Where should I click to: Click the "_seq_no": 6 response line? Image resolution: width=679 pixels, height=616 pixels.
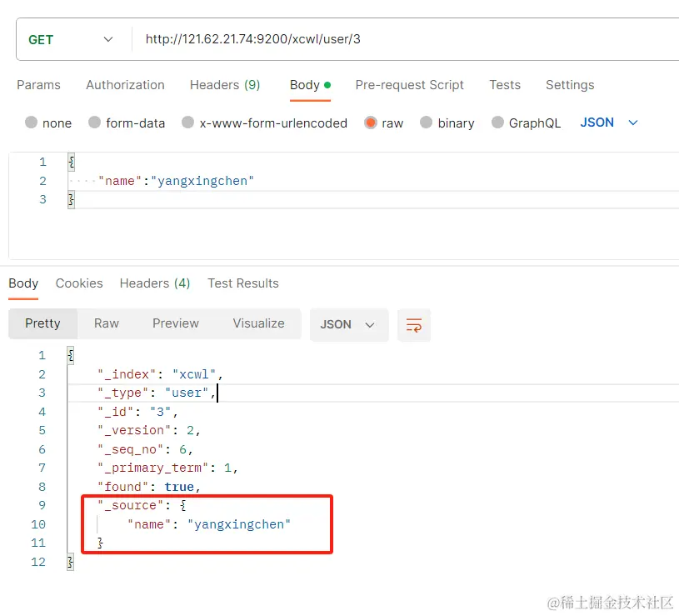(x=146, y=449)
